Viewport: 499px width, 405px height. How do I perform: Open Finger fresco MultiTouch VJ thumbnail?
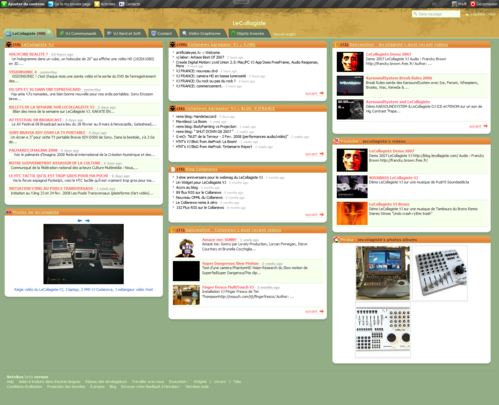186,295
